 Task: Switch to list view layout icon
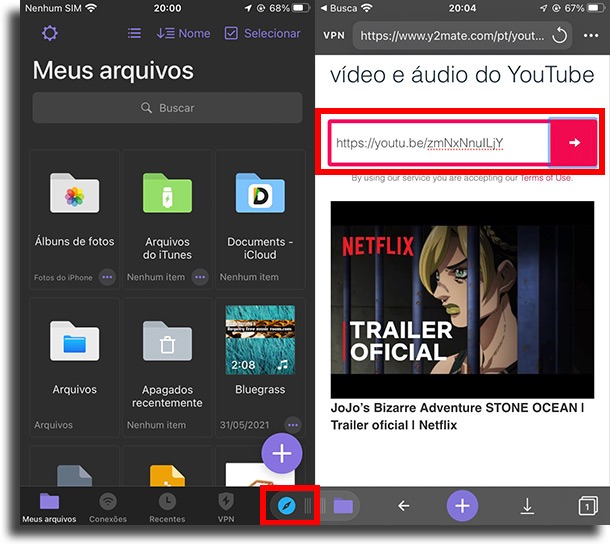(134, 33)
